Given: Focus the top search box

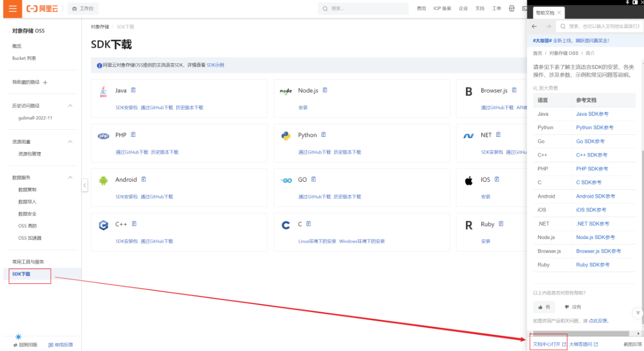Looking at the screenshot, I should [x=363, y=9].
